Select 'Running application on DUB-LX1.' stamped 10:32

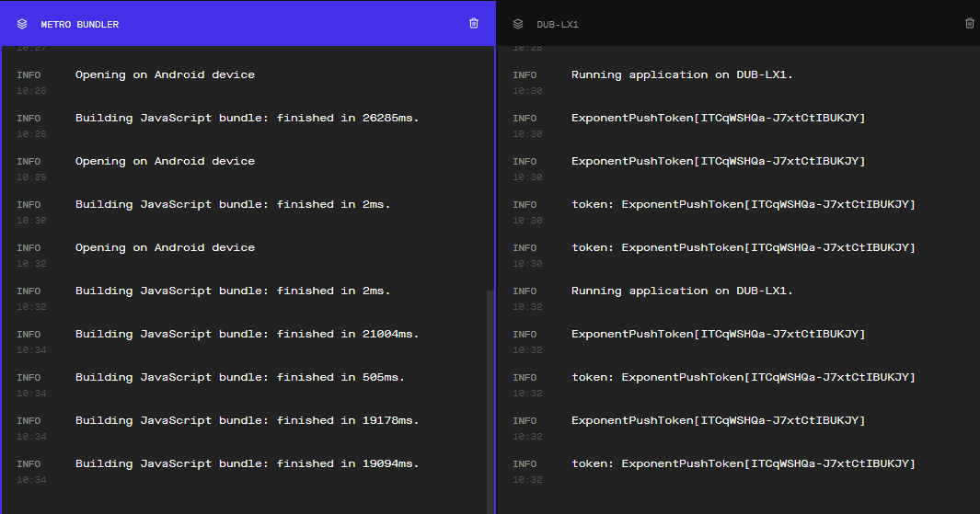click(x=682, y=291)
